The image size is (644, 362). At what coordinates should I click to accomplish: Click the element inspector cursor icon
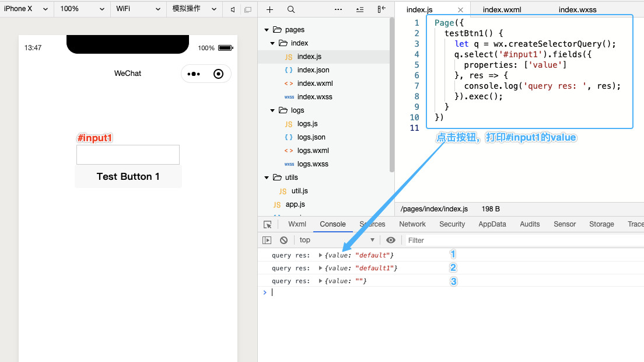[267, 224]
